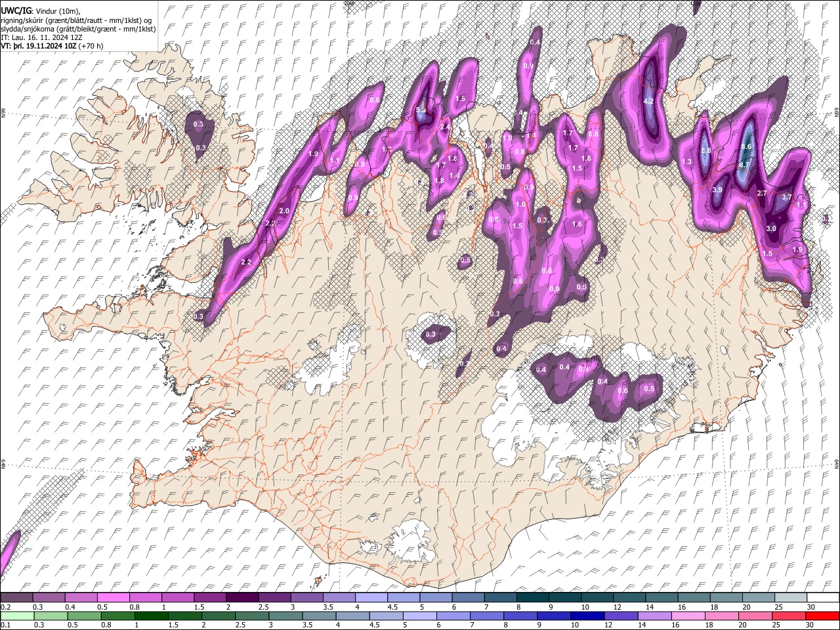Viewport: 840px width, 630px height.
Task: Click the 2.7 precipitation value on map
Action: (x=762, y=193)
